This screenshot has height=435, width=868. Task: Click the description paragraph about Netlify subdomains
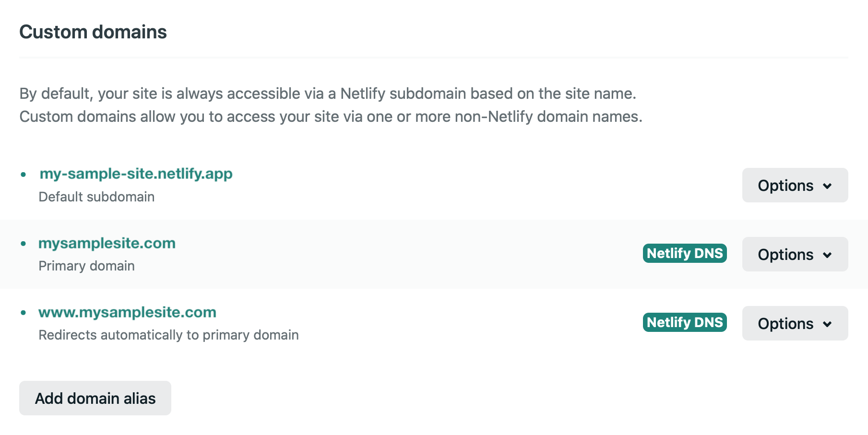331,105
